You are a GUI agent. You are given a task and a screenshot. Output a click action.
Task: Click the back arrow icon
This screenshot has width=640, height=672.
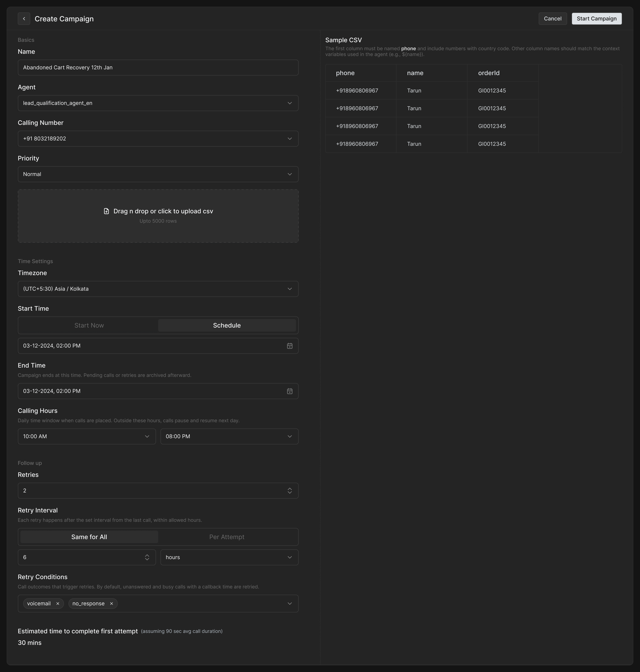pyautogui.click(x=24, y=19)
